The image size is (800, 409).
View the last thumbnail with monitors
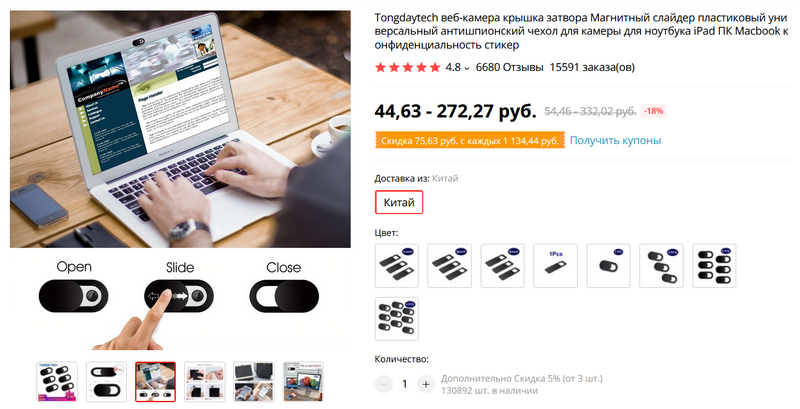pos(303,382)
